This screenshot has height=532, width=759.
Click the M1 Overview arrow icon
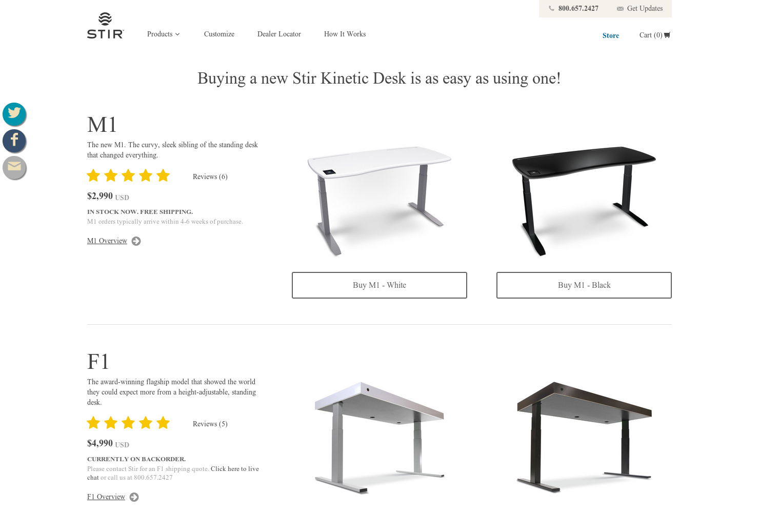[136, 241]
